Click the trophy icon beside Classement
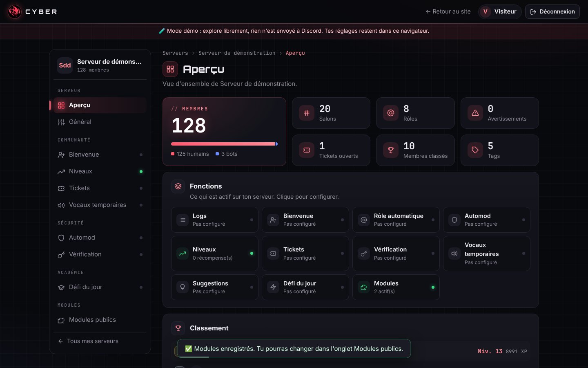This screenshot has width=588, height=368. tap(178, 328)
